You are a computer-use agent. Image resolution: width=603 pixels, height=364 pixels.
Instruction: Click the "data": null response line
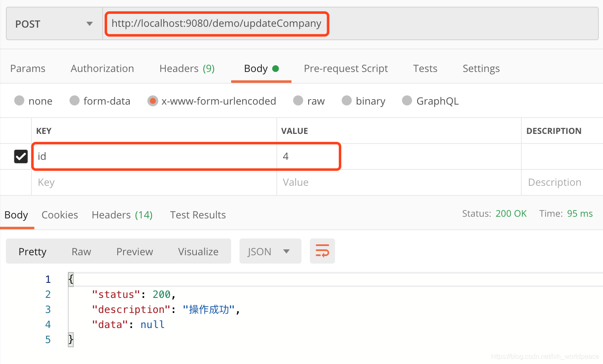pyautogui.click(x=128, y=325)
